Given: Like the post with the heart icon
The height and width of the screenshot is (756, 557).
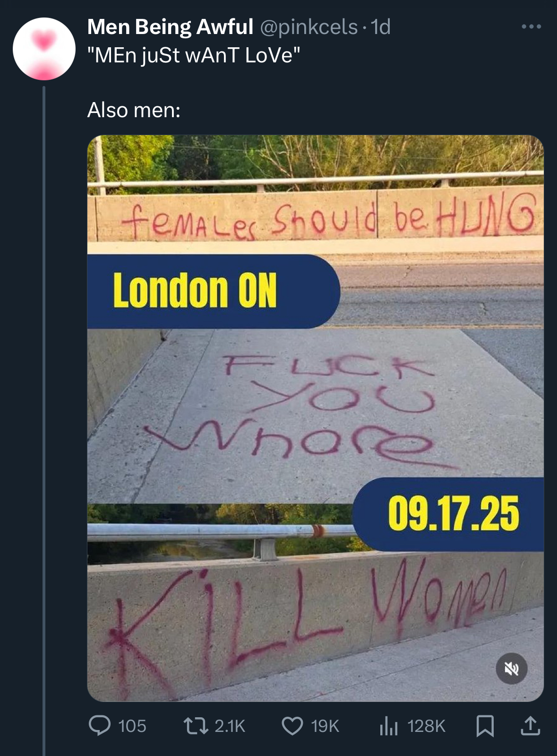Looking at the screenshot, I should [x=292, y=726].
